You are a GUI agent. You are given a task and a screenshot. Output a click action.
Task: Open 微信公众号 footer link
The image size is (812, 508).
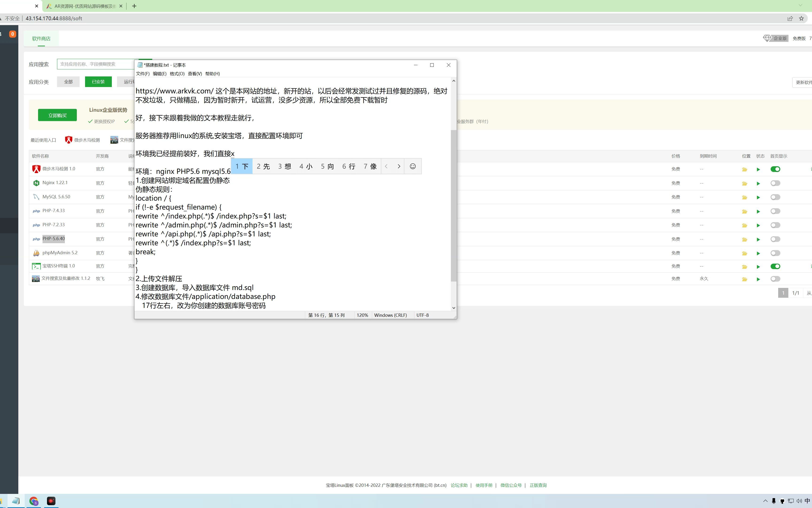point(511,485)
